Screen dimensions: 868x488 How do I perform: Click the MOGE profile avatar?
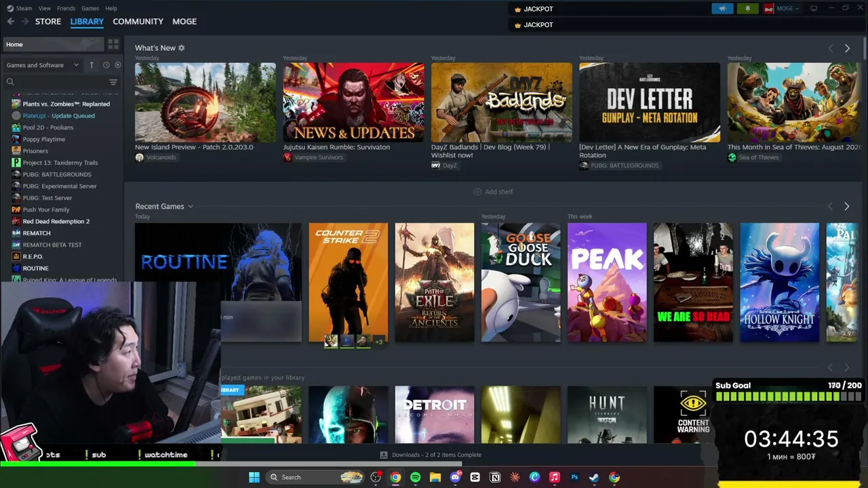tap(768, 9)
